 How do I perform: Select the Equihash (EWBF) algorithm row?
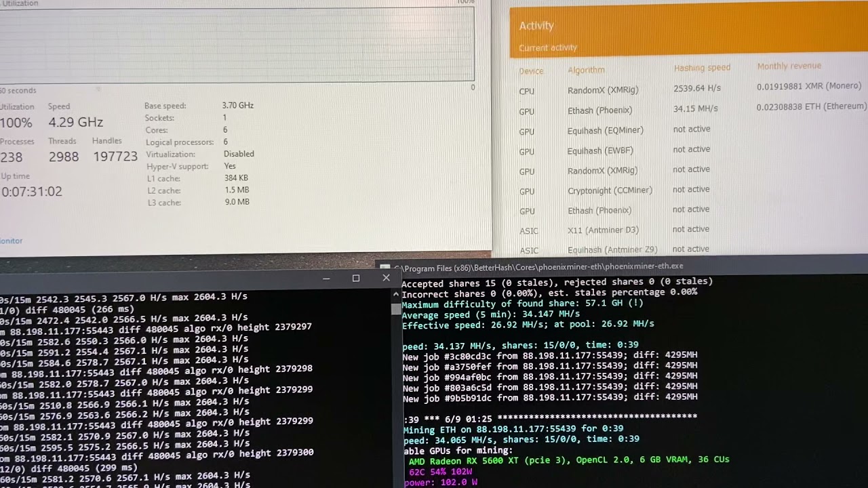[x=601, y=150]
